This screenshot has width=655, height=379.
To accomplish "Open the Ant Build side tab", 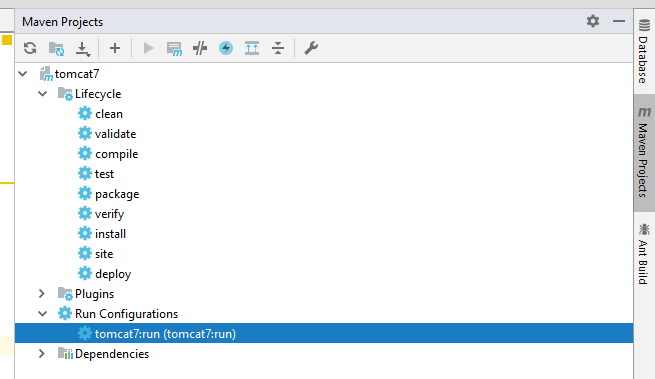I will [x=644, y=255].
